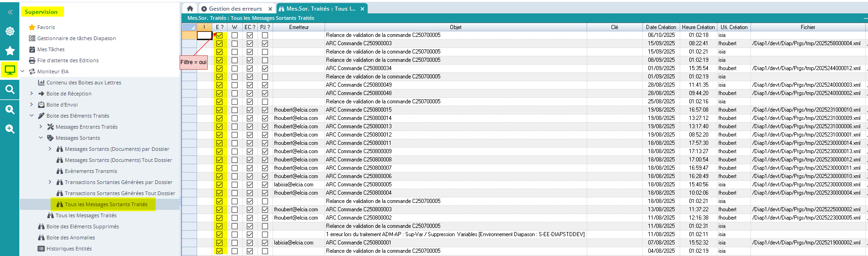Select the Mes.Sor. Traités tab

click(x=320, y=9)
